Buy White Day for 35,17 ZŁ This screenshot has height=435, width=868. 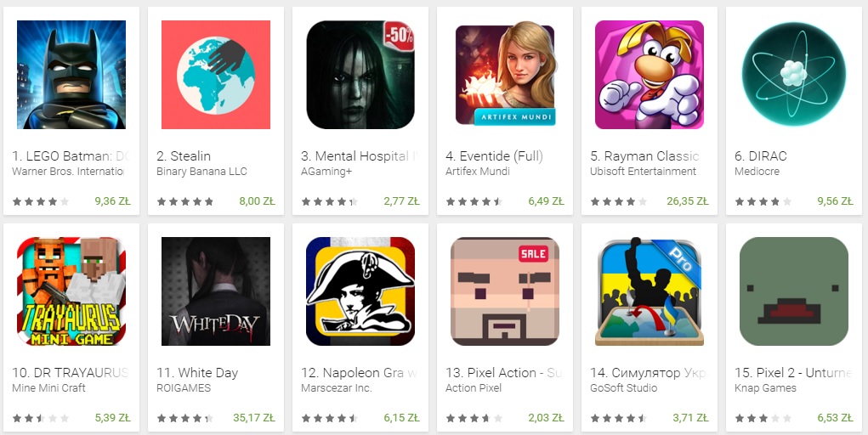(x=254, y=418)
